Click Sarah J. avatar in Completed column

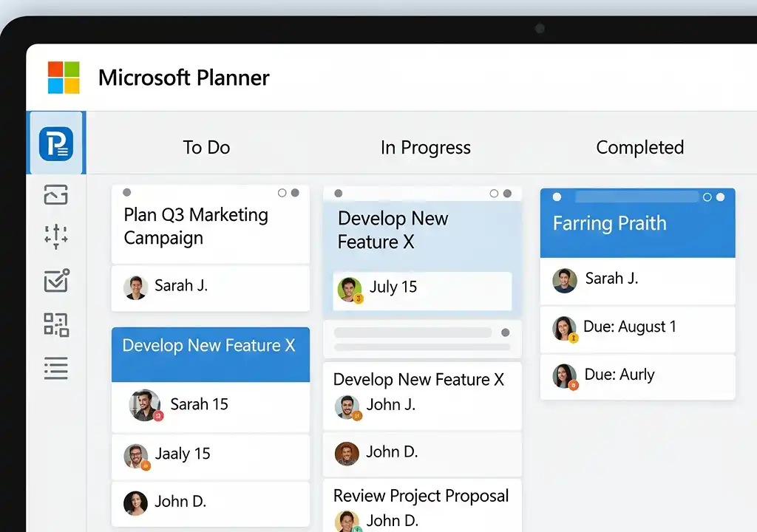pos(565,281)
